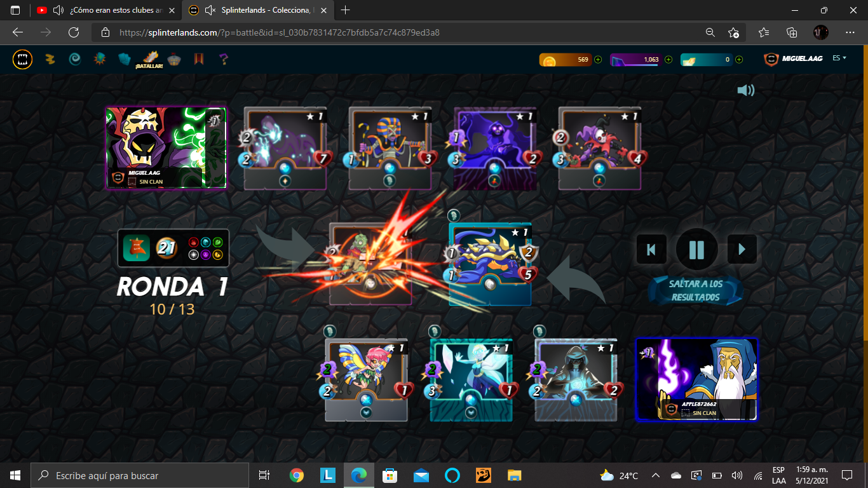Screen dimensions: 868x488
Task: Open Chrome from the taskbar
Action: click(x=296, y=475)
